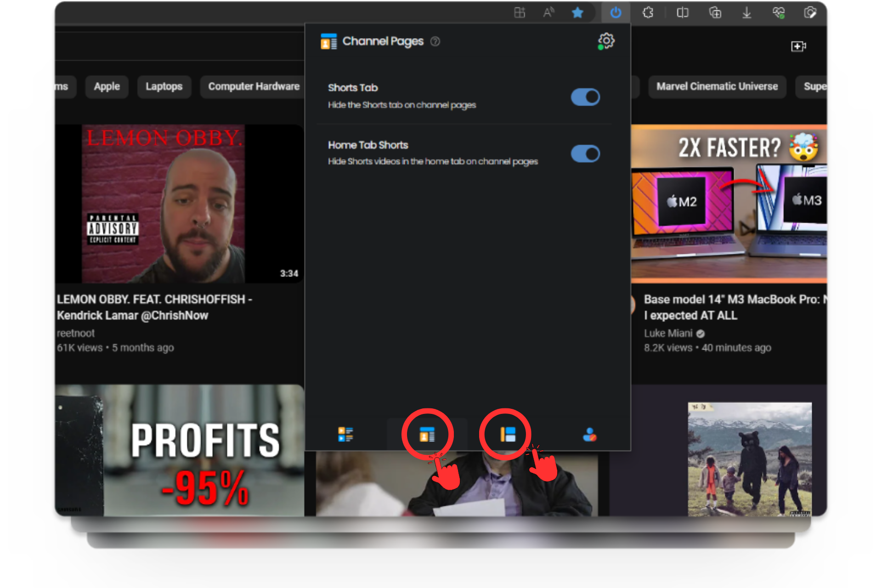
Task: Toggle the Home Tab Shorts switch
Action: coord(585,153)
